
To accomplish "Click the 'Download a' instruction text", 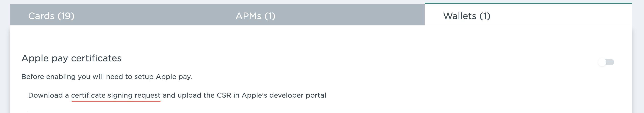I will (49, 95).
